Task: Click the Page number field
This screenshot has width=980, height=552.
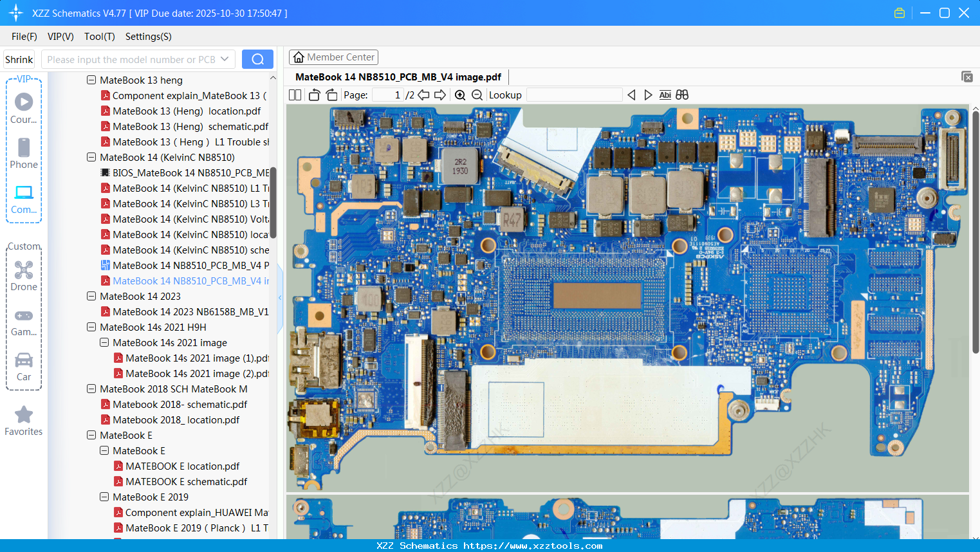Action: point(387,95)
